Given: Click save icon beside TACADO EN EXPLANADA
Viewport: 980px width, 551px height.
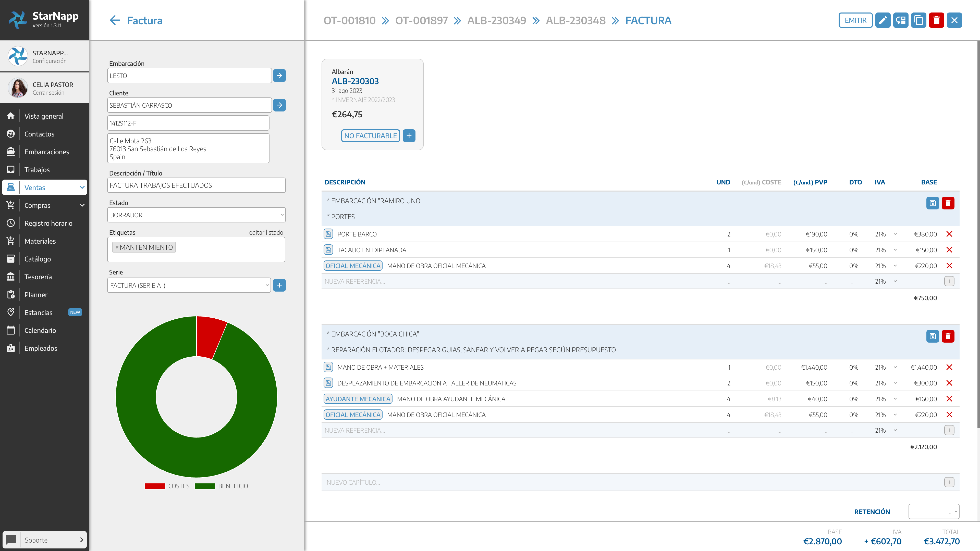Looking at the screenshot, I should tap(328, 250).
